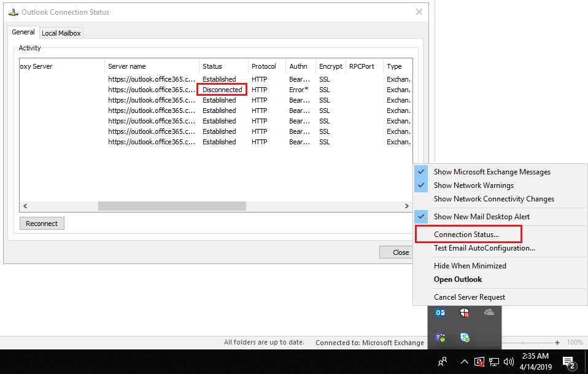
Task: Sort by the Server name column header
Action: point(152,66)
